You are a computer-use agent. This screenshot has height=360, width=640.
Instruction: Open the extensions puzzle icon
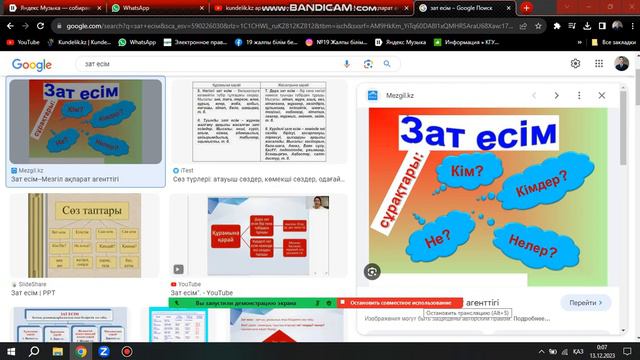pos(557,26)
